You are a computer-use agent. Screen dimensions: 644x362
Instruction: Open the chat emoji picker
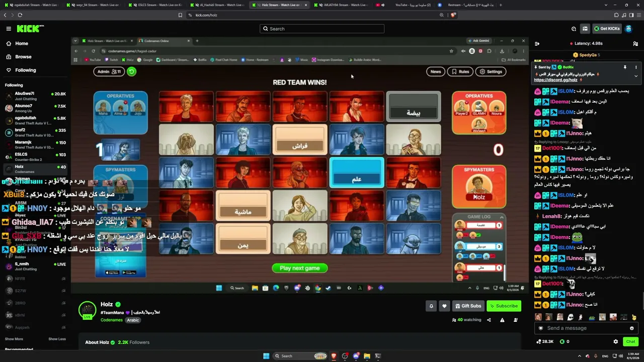point(632,328)
